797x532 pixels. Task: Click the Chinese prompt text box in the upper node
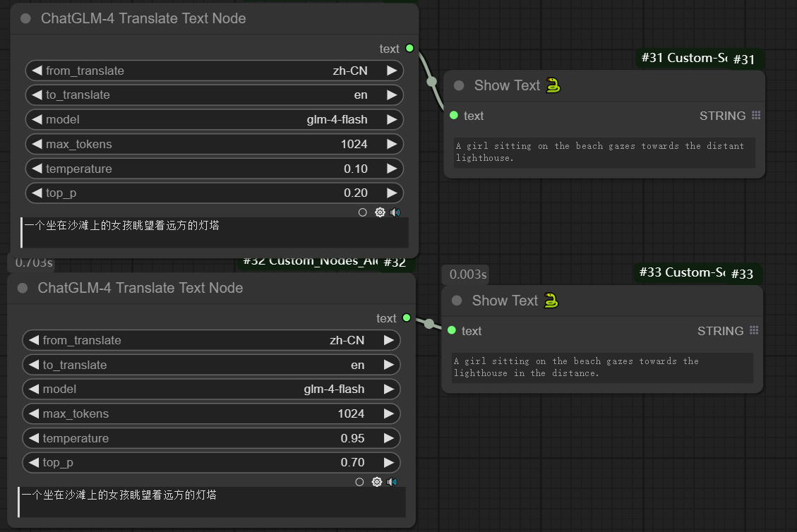pyautogui.click(x=215, y=233)
